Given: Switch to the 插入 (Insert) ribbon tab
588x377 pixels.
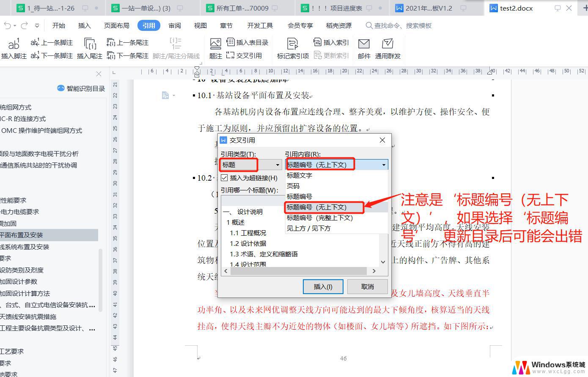Looking at the screenshot, I should (x=85, y=25).
